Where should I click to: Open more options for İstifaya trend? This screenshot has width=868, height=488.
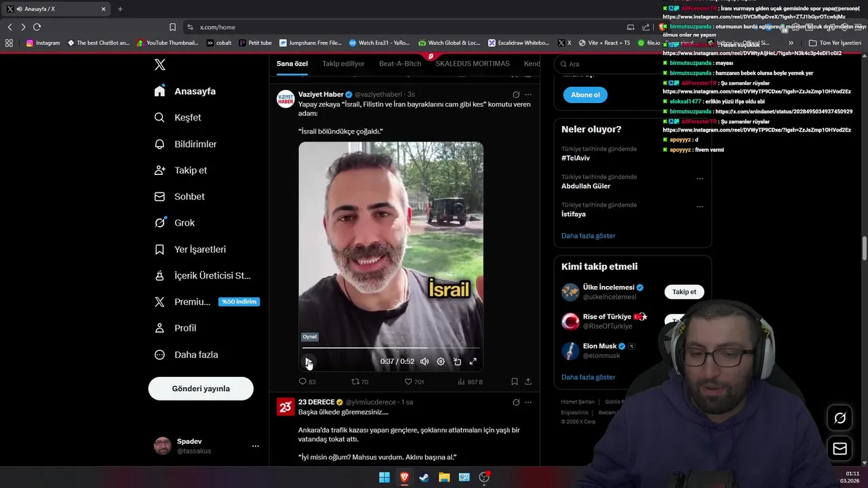(x=700, y=207)
